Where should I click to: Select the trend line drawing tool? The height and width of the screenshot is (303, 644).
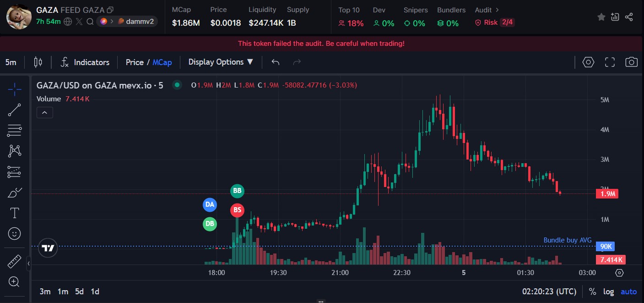click(15, 110)
